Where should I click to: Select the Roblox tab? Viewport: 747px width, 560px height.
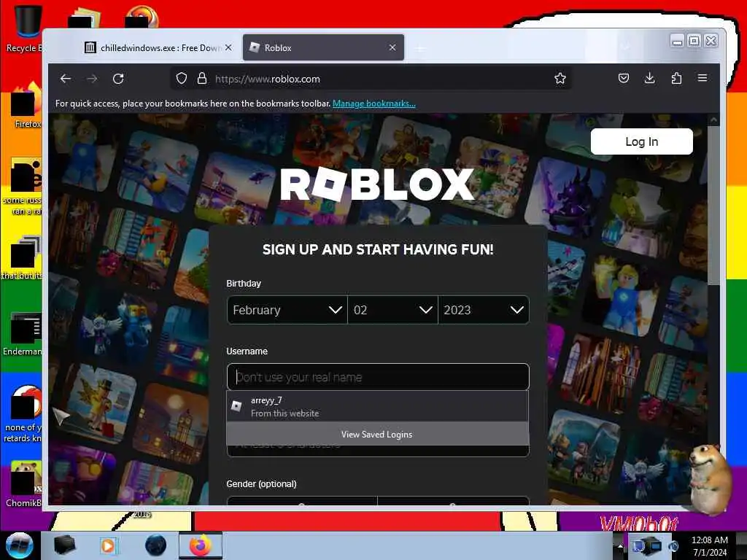pos(323,47)
